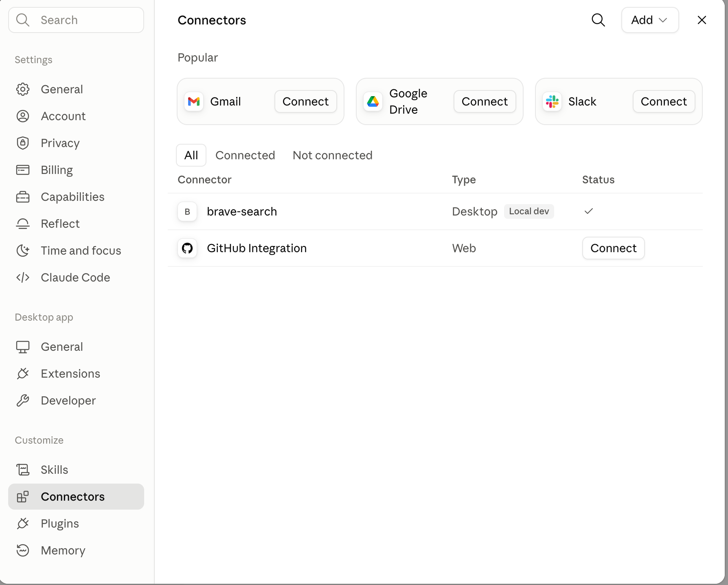Click the GitHub Integration name text
728x585 pixels.
257,248
